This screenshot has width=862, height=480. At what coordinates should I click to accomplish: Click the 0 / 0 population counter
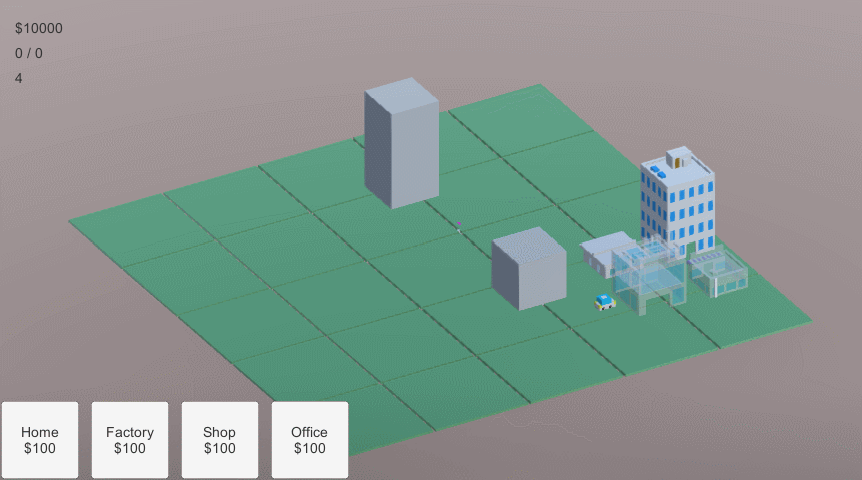coord(29,53)
